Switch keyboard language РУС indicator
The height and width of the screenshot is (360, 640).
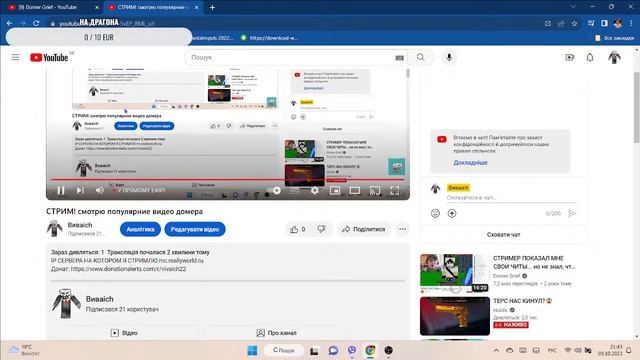click(x=552, y=351)
